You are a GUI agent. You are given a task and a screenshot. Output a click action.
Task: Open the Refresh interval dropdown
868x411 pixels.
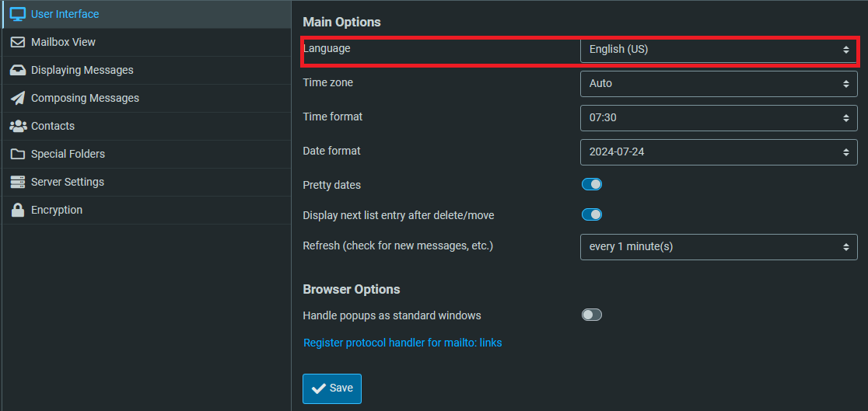[719, 246]
